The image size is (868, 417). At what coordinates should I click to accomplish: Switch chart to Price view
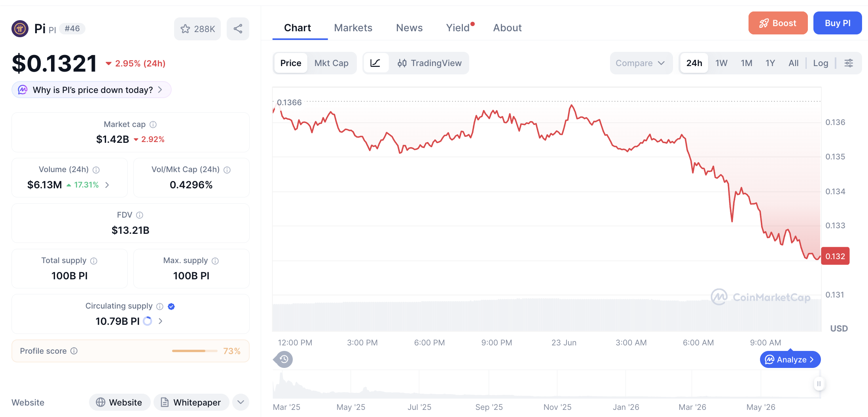pos(291,63)
